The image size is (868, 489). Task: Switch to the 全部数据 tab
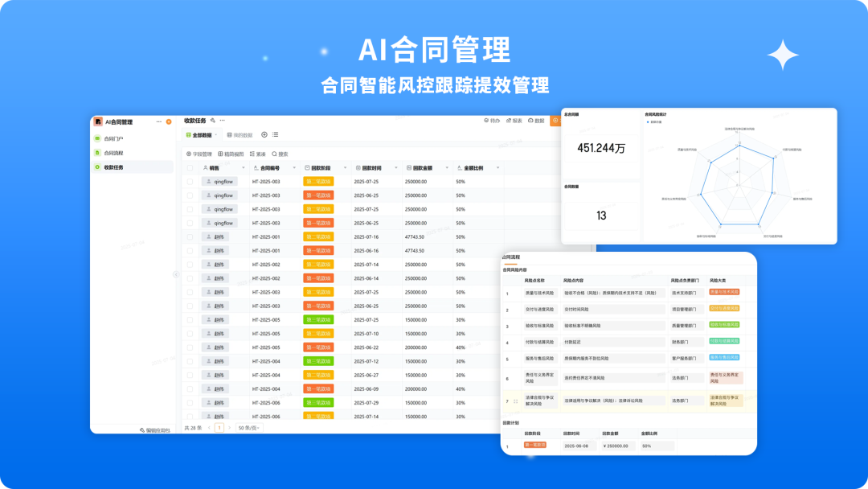tap(200, 135)
